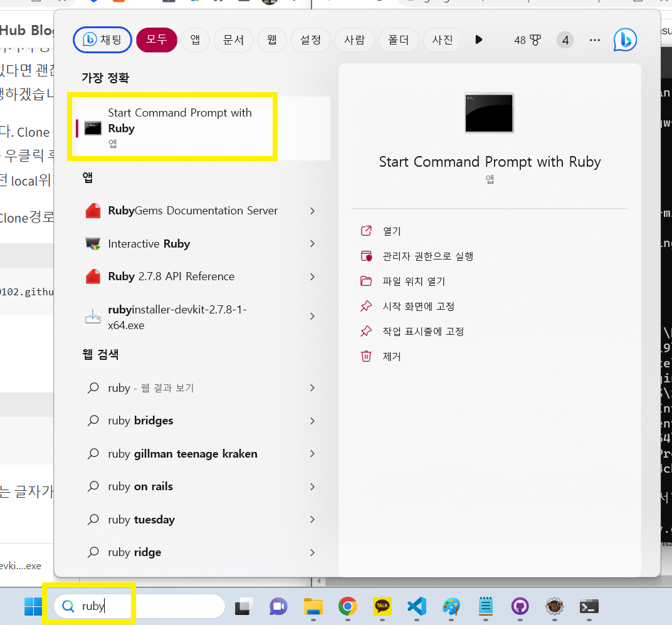Open the Paint app taskbar icon

[x=451, y=606]
